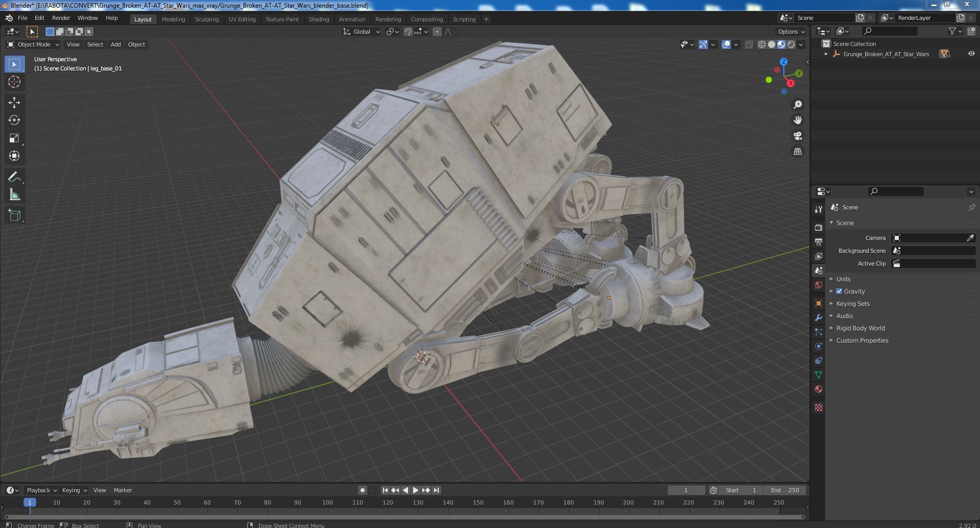Toggle camera view icon
980x528 pixels.
coord(797,136)
